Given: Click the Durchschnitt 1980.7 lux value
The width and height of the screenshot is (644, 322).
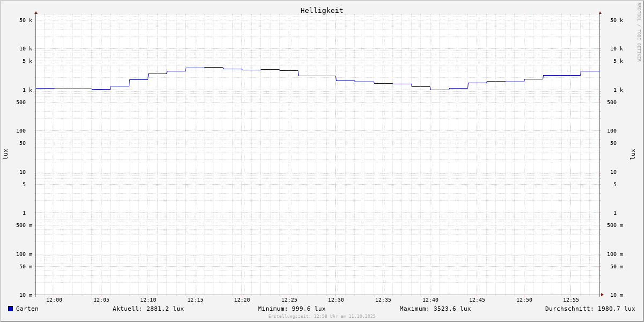Looking at the screenshot, I should 590,309.
